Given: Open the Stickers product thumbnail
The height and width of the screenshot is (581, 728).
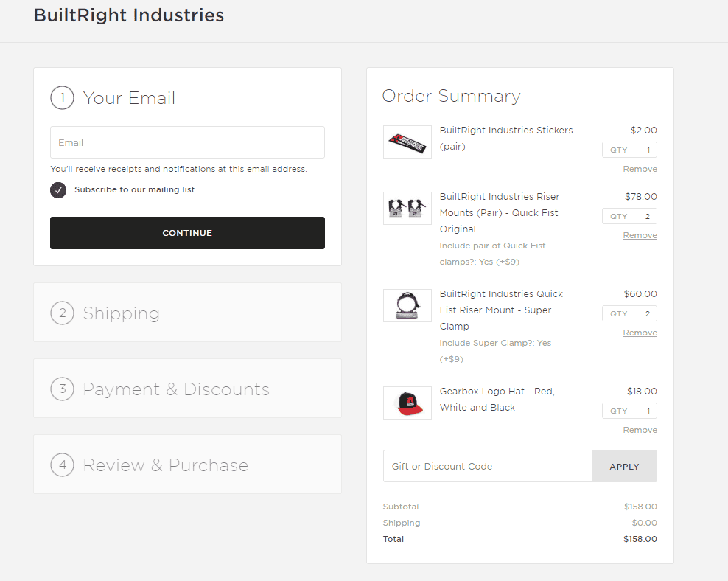Looking at the screenshot, I should click(407, 142).
